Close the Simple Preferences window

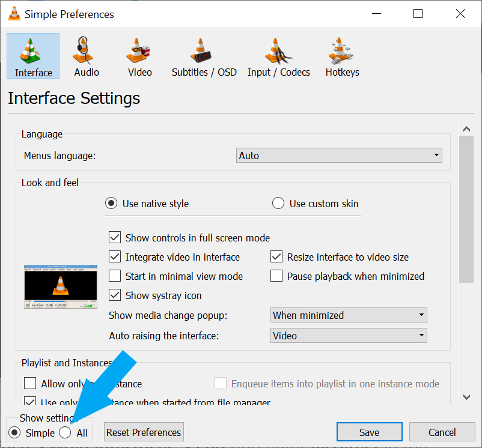click(460, 13)
